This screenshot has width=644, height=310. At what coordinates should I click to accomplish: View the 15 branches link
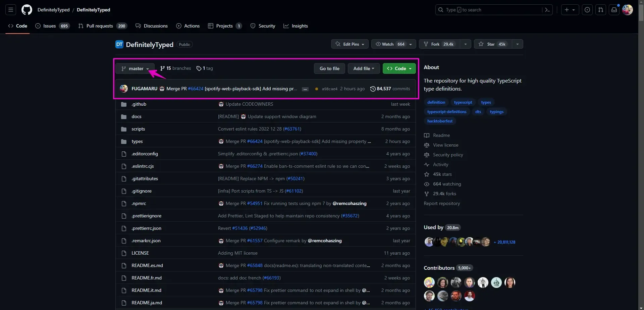tap(176, 68)
